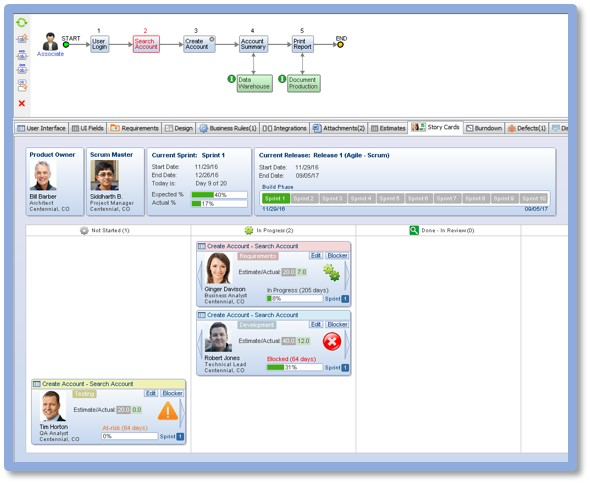Image resolution: width=590 pixels, height=484 pixels.
Task: Open the User Login process step
Action: coord(99,44)
